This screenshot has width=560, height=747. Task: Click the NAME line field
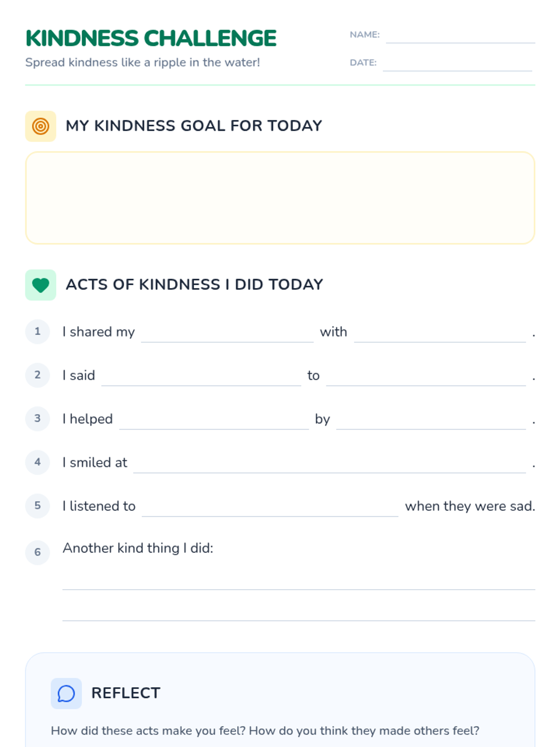[460, 36]
